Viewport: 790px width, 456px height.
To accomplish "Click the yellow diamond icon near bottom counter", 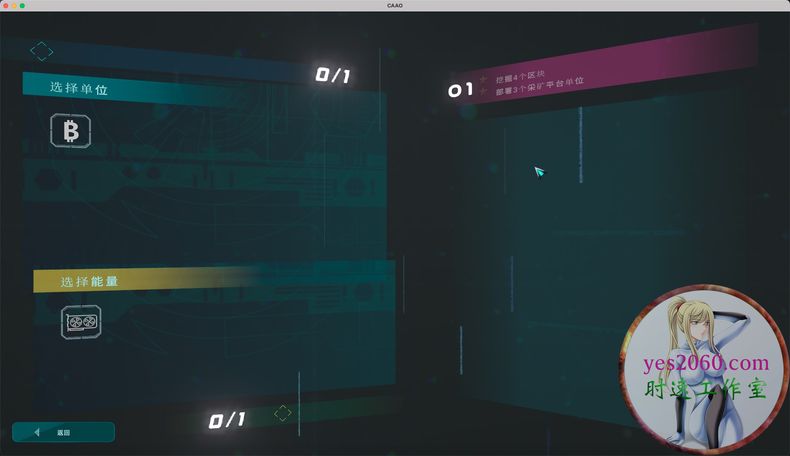I will point(283,413).
